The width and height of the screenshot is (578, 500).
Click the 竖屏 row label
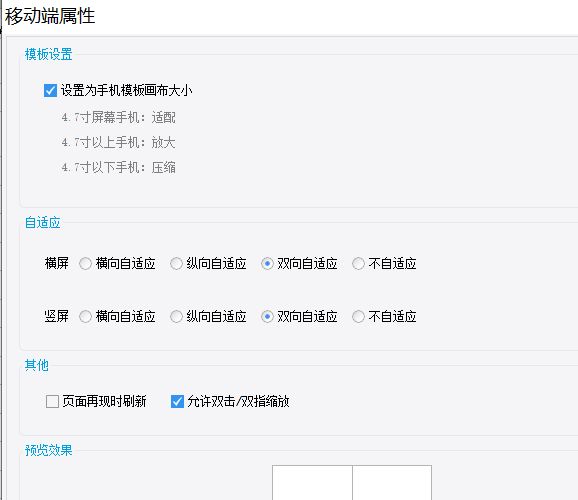pyautogui.click(x=56, y=316)
